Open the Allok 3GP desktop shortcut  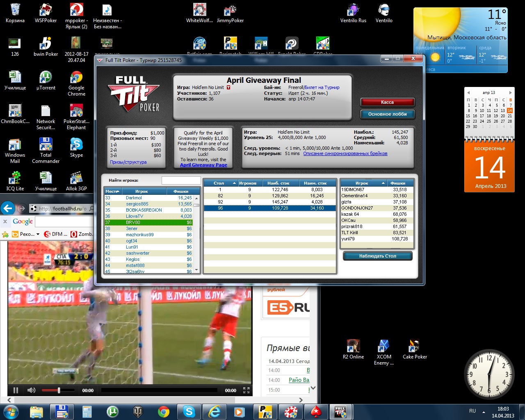click(76, 181)
